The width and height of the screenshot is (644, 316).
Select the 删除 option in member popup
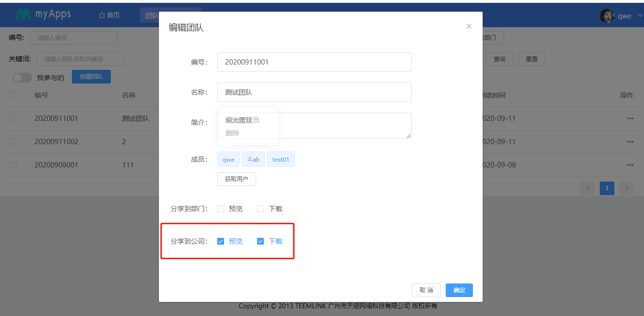click(232, 133)
